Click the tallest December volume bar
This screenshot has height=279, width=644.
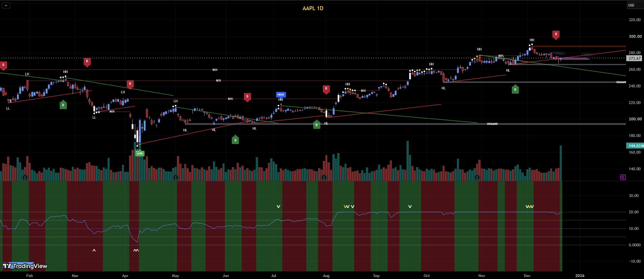click(561, 163)
